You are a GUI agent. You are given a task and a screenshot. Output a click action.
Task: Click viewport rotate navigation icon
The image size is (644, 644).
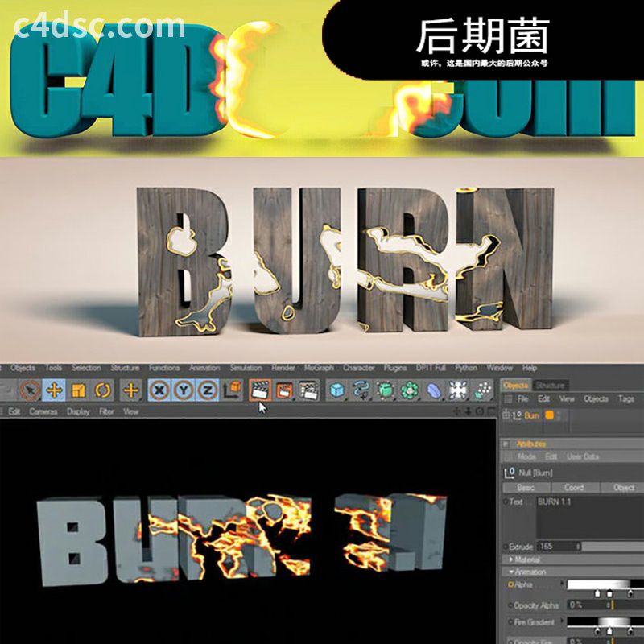pos(479,411)
